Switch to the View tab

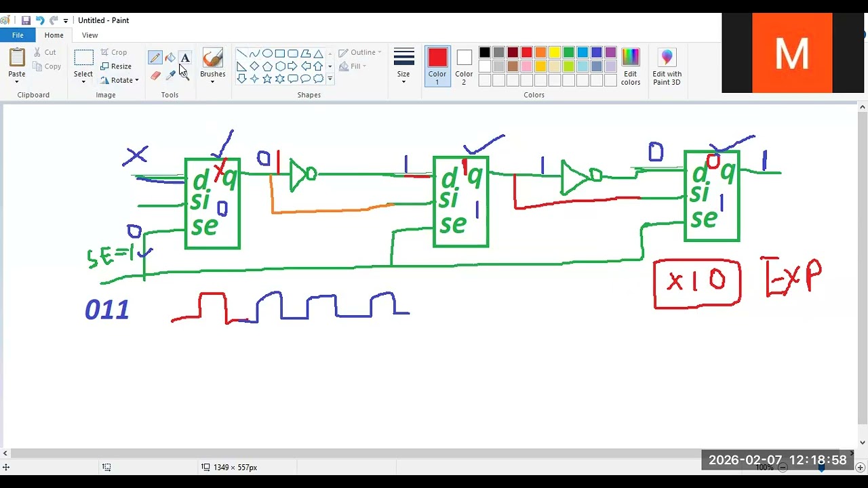point(90,35)
